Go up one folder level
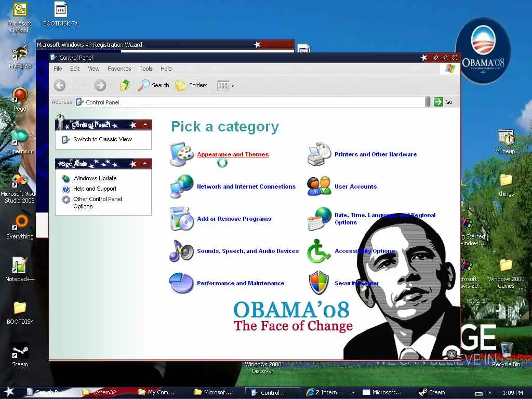 (125, 85)
